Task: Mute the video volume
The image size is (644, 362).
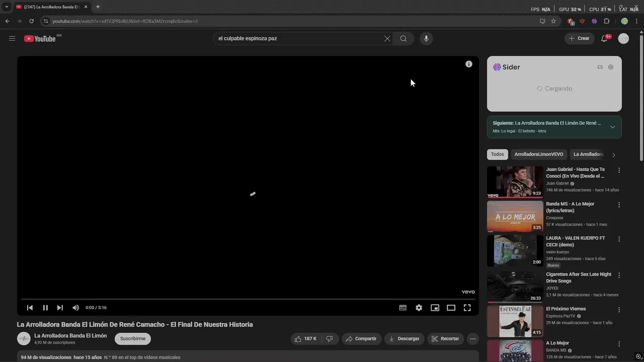Action: (75, 308)
